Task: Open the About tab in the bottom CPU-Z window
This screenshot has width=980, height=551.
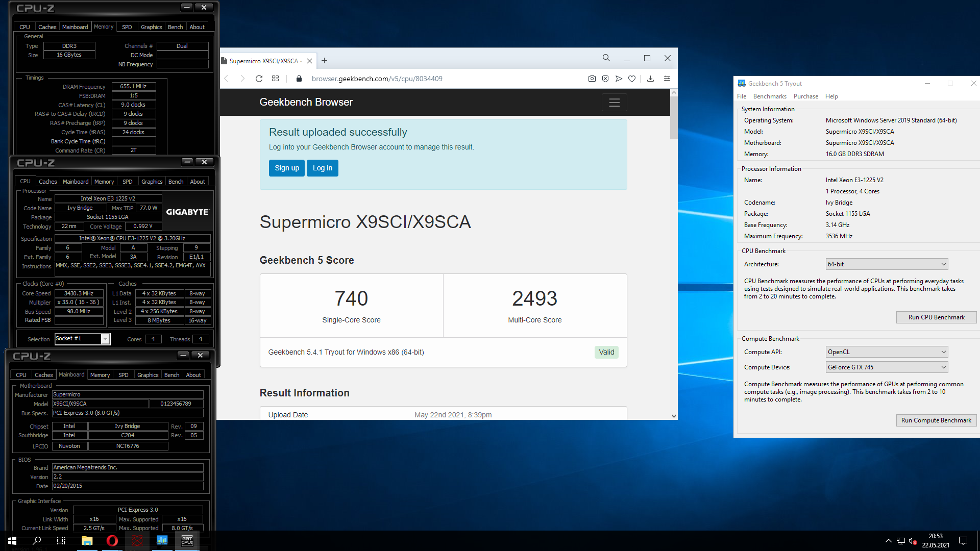Action: click(193, 375)
